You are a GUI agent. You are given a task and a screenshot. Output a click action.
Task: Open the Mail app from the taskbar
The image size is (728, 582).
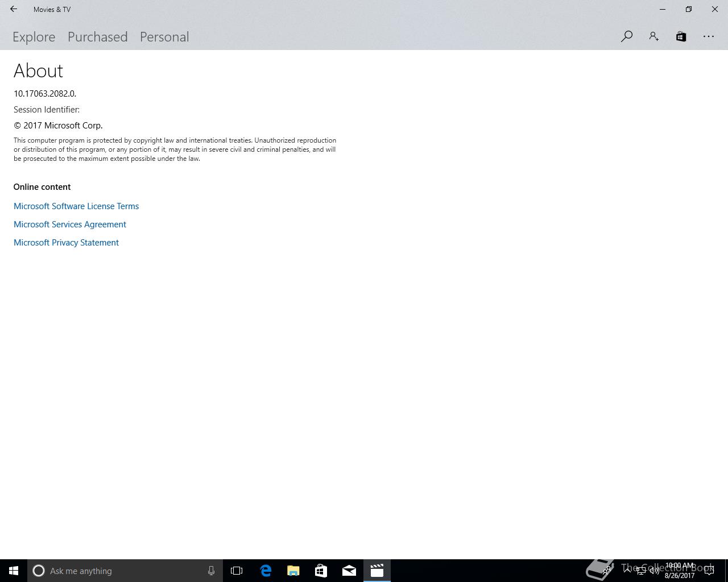[x=349, y=571]
